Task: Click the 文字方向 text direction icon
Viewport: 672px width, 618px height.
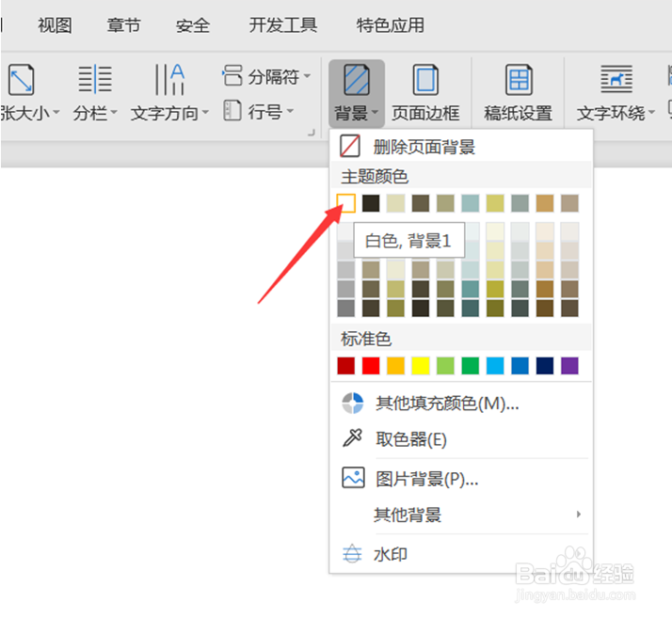Action: pos(169,79)
